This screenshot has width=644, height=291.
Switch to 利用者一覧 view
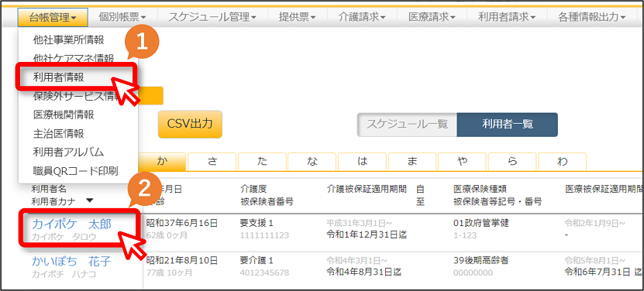508,125
